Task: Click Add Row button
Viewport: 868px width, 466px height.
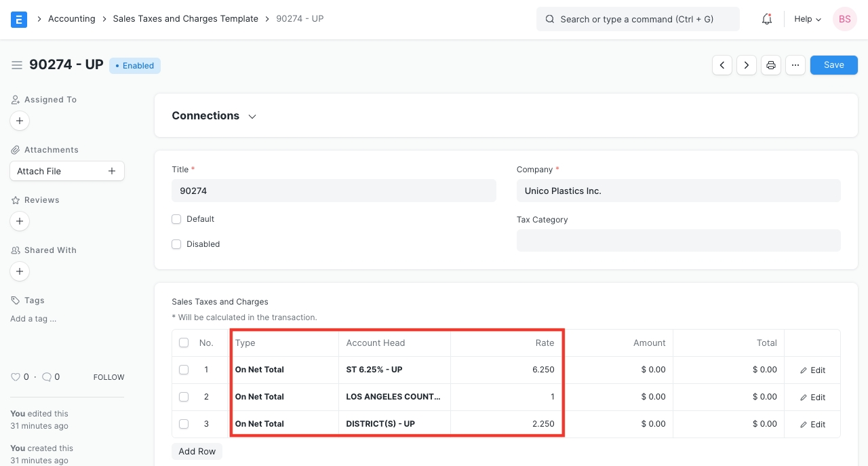Action: 197,451
